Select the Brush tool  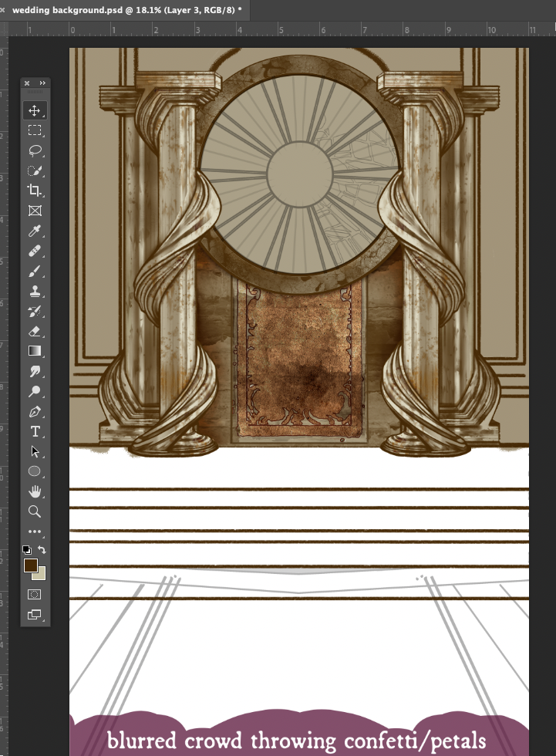tap(35, 271)
